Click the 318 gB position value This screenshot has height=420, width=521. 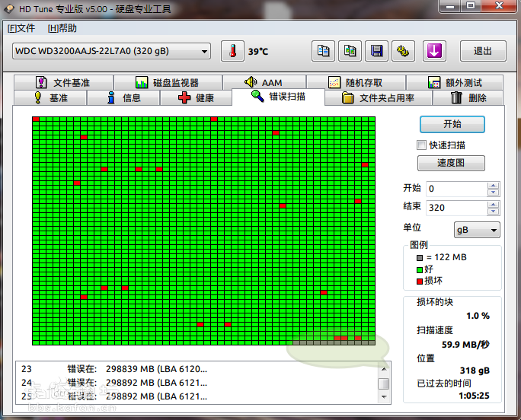tap(475, 371)
